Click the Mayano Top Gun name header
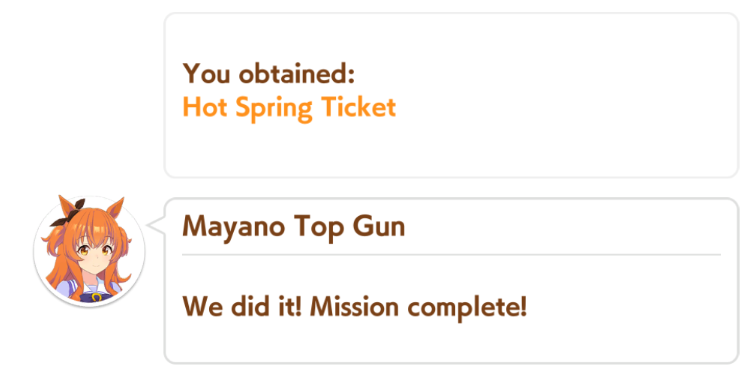This screenshot has width=755, height=373. coord(294,227)
